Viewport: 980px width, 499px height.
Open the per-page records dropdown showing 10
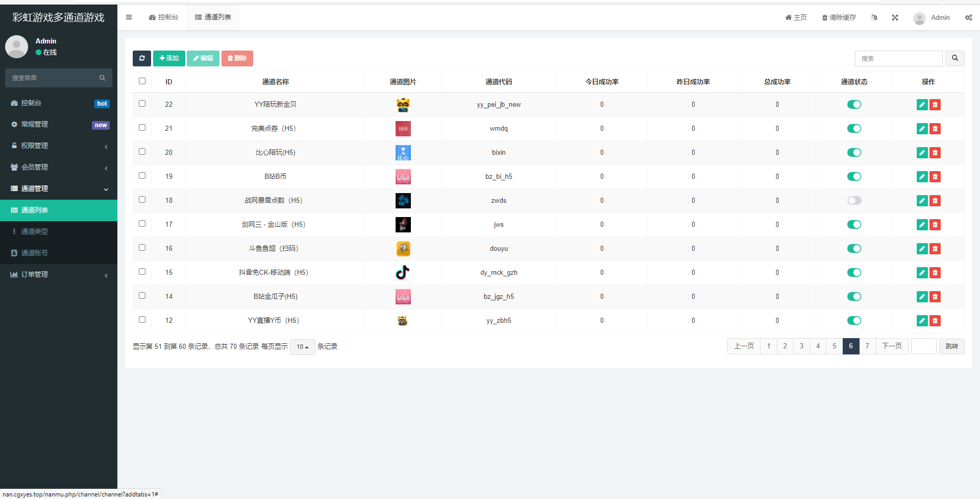[x=302, y=347]
